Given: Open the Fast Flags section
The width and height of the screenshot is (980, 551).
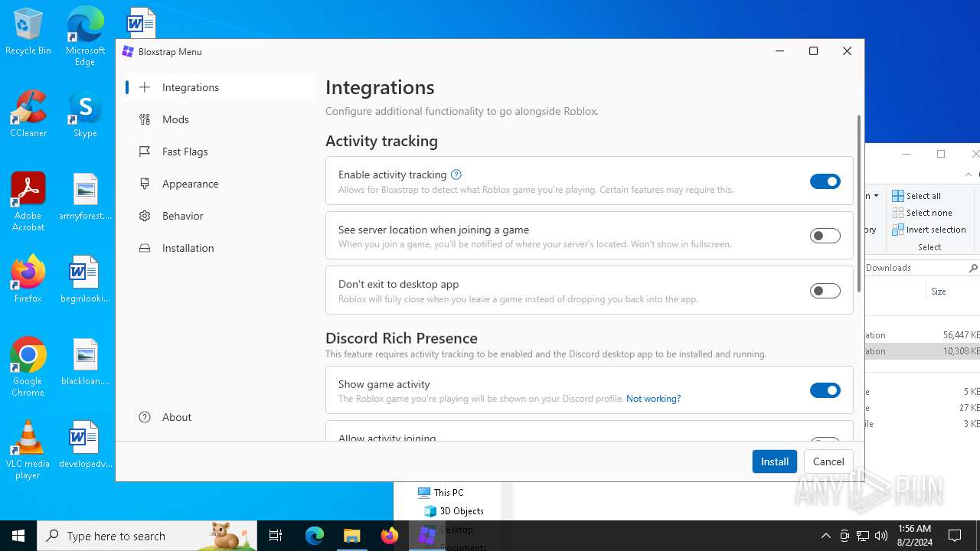Looking at the screenshot, I should point(219,152).
